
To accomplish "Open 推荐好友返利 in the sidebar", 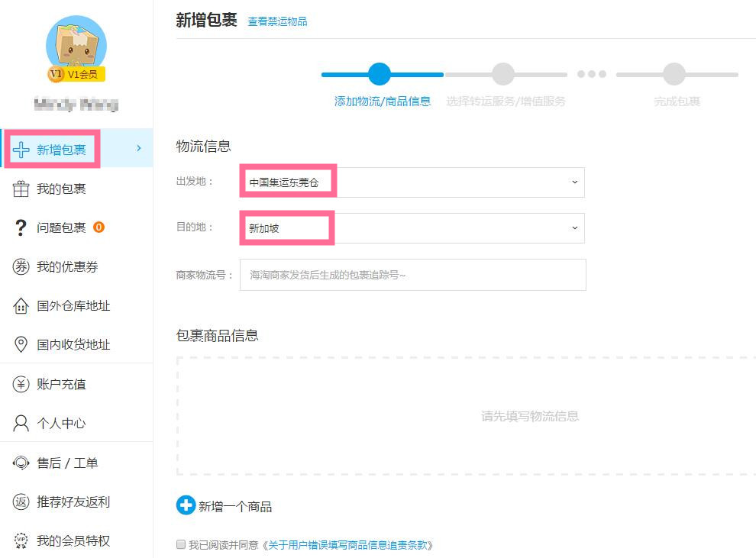I will [x=73, y=502].
